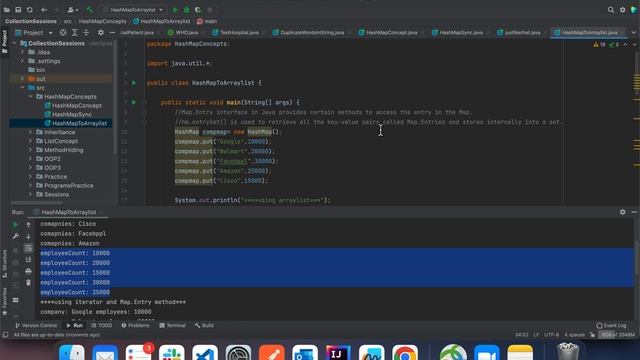Viewport: 640px width, 360px height.
Task: Expand the ListConcept package
Action: (x=30, y=141)
